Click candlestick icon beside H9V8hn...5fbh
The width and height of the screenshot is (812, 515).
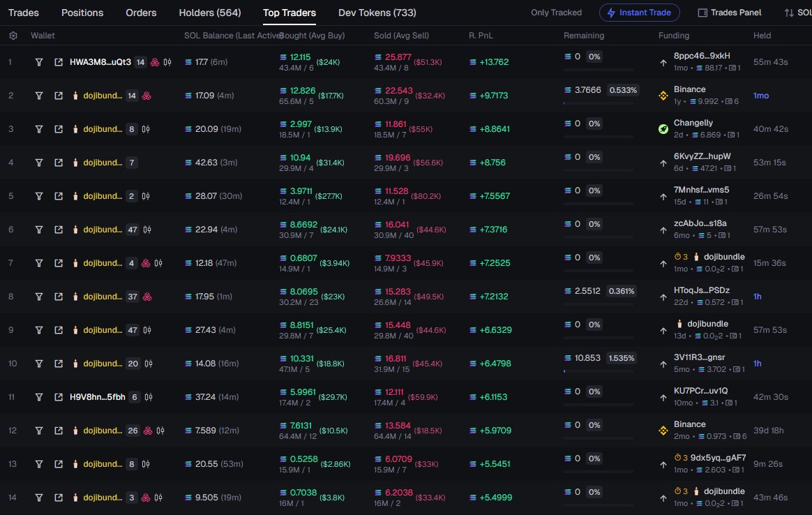[x=149, y=397]
